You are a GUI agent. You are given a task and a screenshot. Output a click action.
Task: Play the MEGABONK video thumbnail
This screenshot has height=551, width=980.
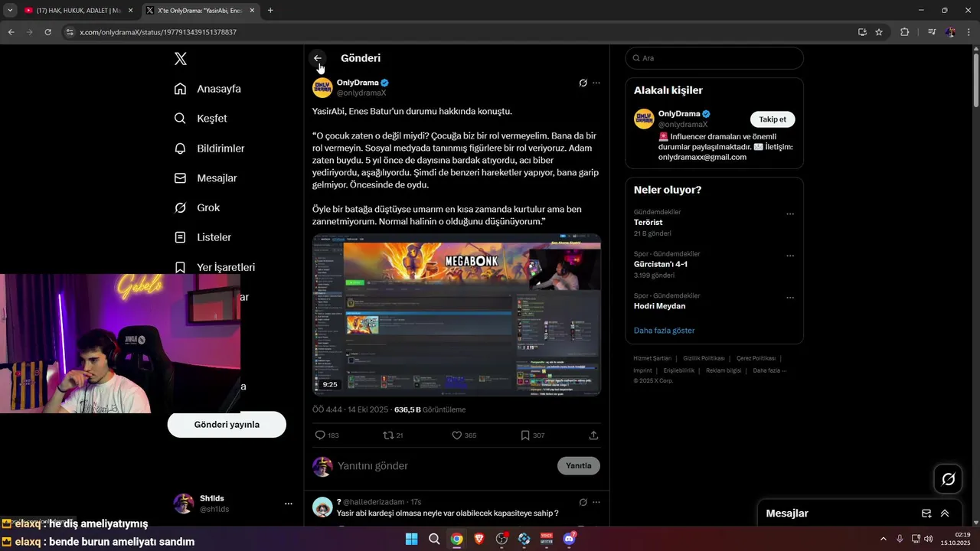click(x=456, y=315)
